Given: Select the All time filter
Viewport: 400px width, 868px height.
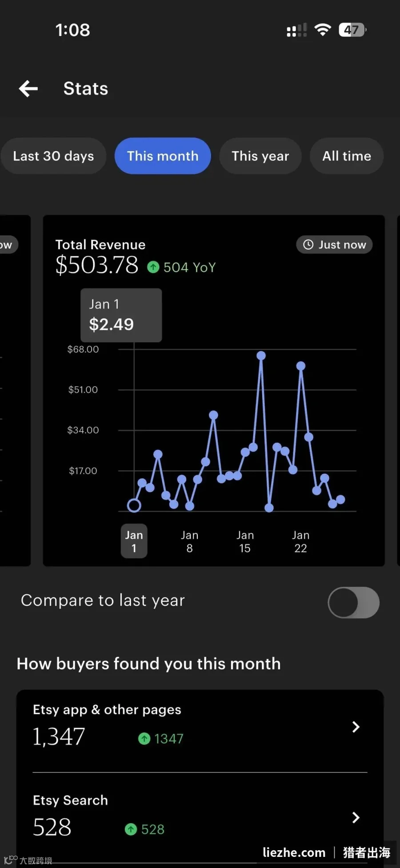Looking at the screenshot, I should click(347, 156).
